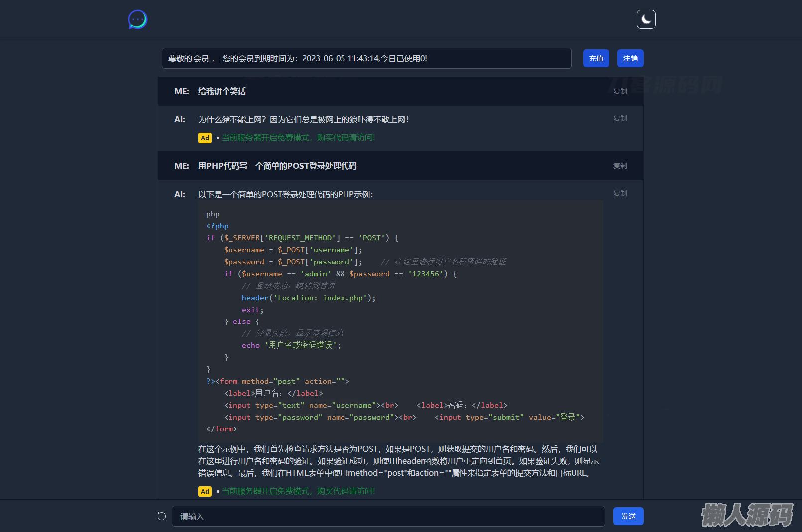
Task: Click the Ad badge under the joke reply
Action: (205, 138)
